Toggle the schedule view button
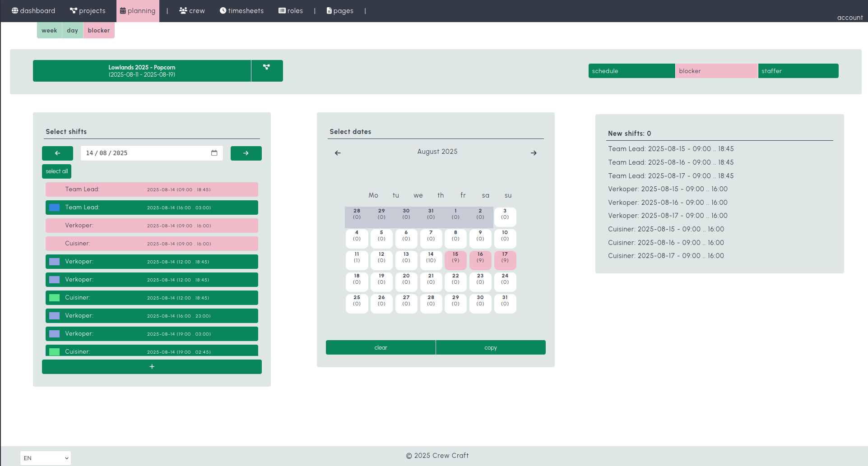The height and width of the screenshot is (466, 868). click(631, 71)
